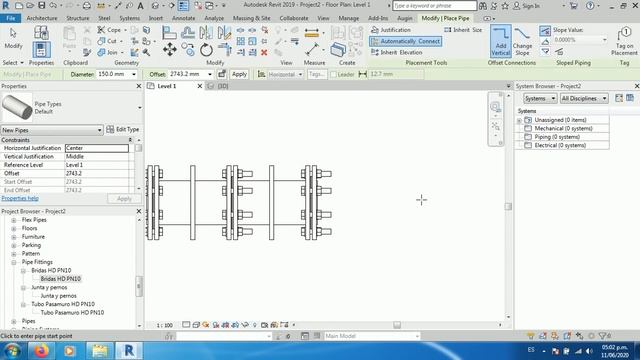Click the Edit Type button

(x=123, y=129)
